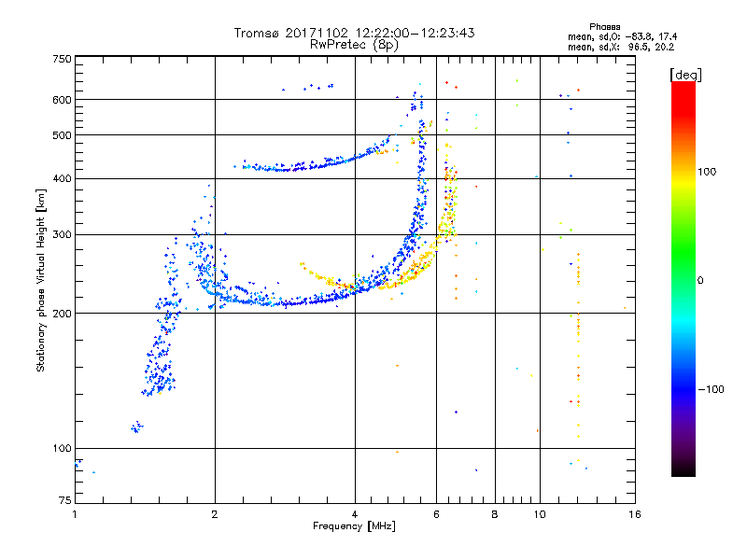Click the 'mean, sd,O: -83.8, 17.4' line
This screenshot has height=560, width=747.
coord(622,36)
